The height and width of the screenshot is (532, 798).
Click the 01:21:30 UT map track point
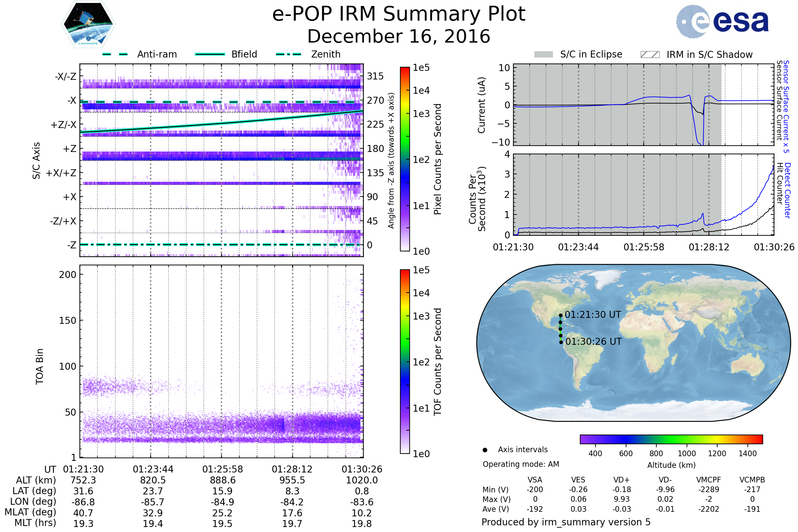point(561,315)
